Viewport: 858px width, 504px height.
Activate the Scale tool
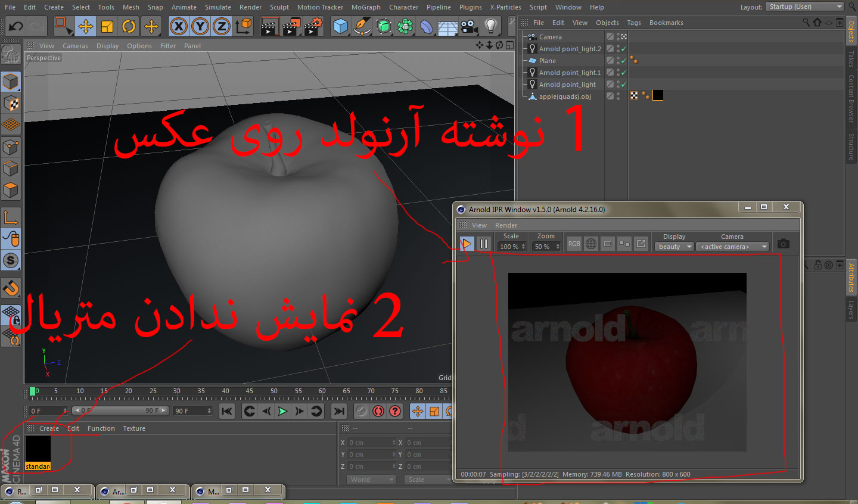[107, 26]
